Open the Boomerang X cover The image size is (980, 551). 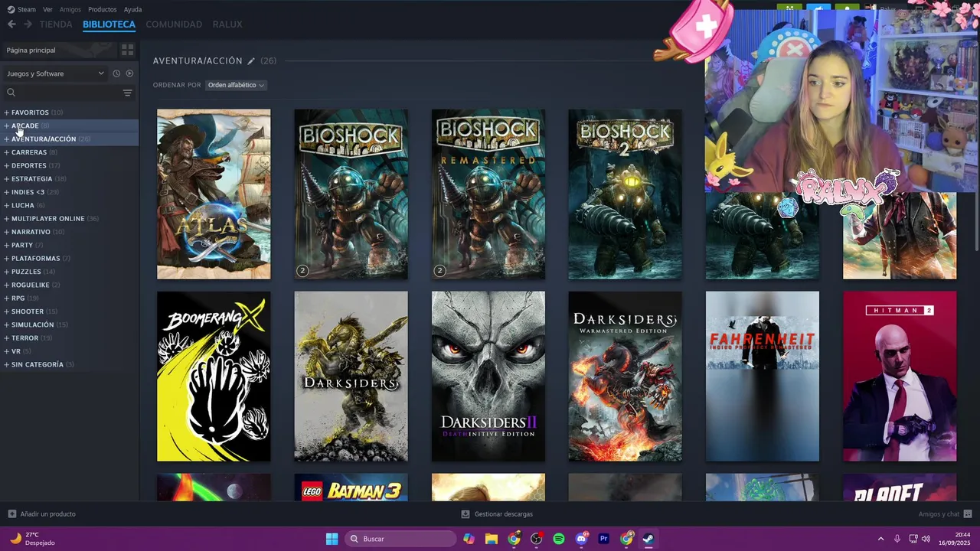tap(214, 377)
